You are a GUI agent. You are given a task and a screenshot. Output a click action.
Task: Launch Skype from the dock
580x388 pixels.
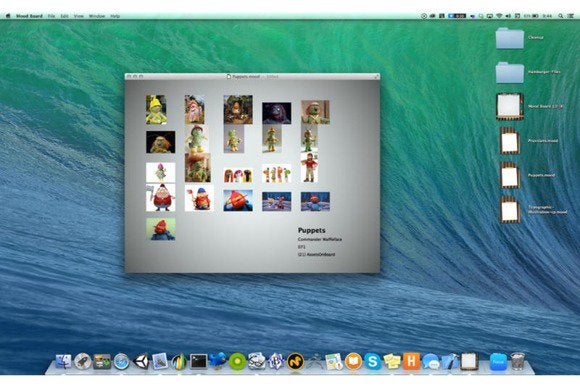pos(372,361)
